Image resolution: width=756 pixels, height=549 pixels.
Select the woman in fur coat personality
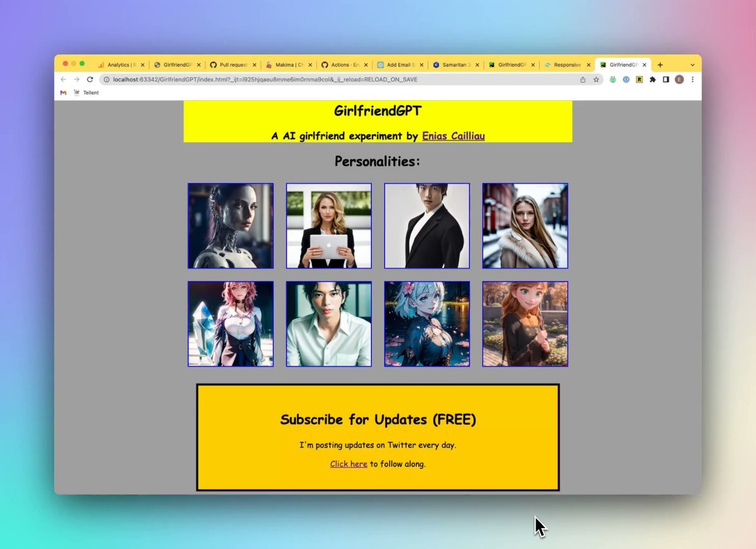click(x=525, y=226)
